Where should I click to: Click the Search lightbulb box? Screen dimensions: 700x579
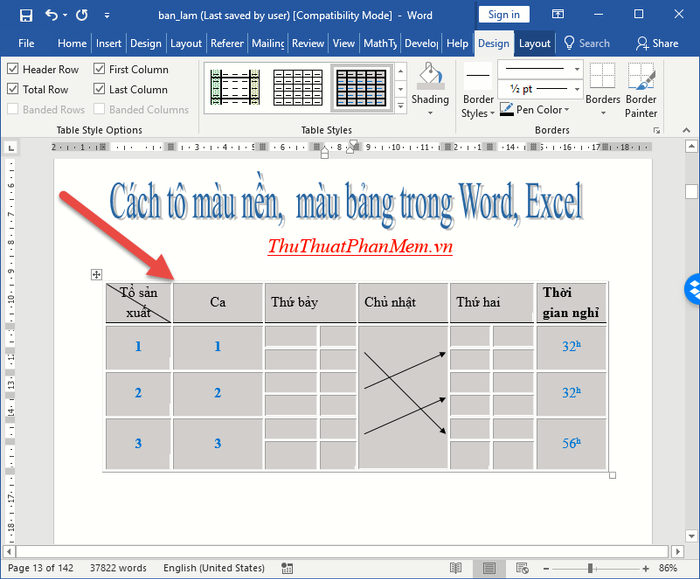[587, 43]
